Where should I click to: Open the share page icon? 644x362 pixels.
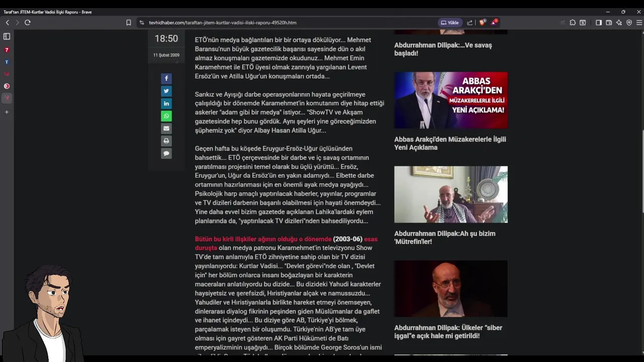click(470, 23)
